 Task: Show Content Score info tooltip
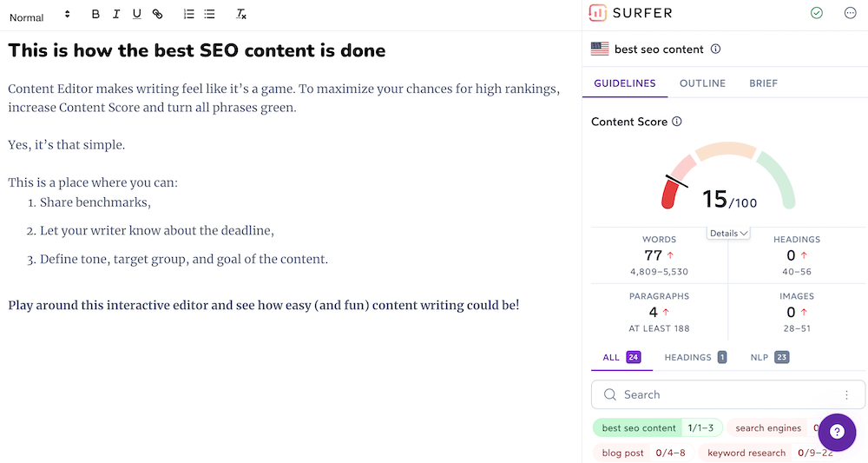(677, 122)
